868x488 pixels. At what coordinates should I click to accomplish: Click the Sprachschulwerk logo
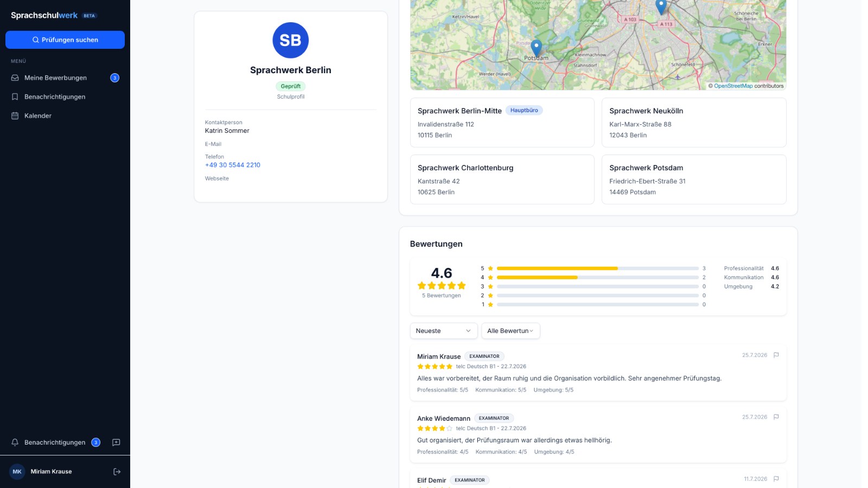tap(44, 15)
